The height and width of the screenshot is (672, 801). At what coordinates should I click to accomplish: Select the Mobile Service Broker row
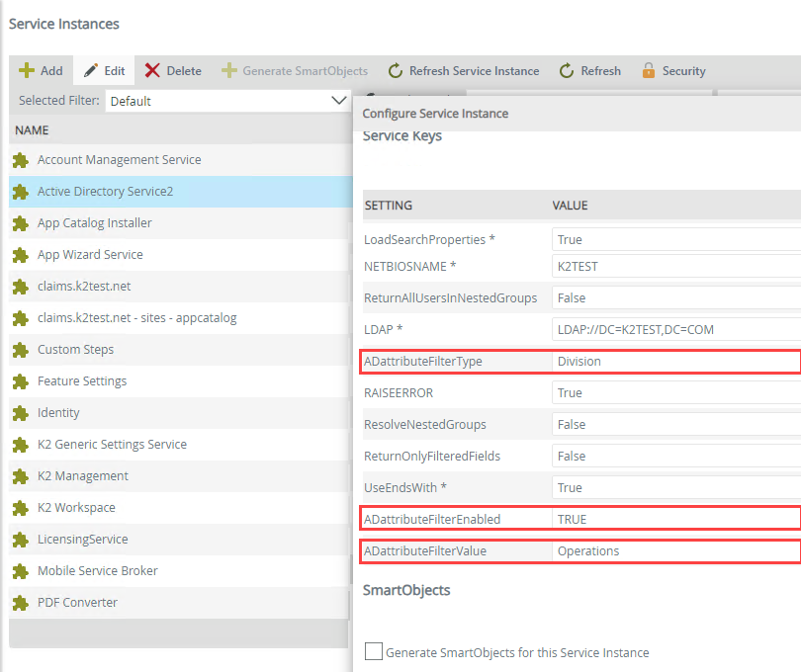pos(97,571)
